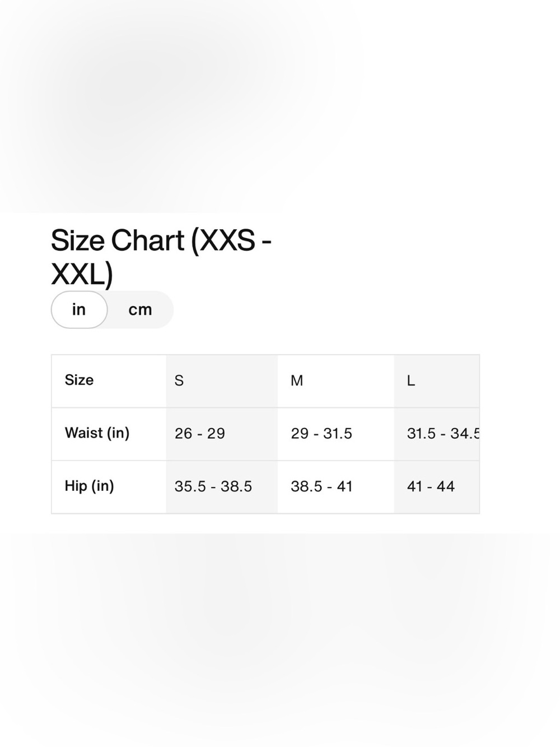Select waist value 26 - 29
This screenshot has width=560, height=747.
(222, 434)
